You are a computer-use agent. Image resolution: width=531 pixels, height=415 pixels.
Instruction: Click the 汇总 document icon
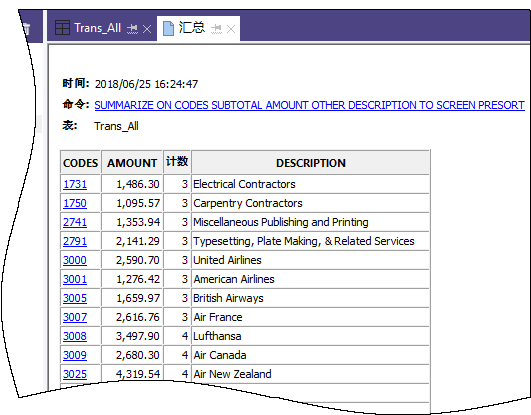point(168,28)
